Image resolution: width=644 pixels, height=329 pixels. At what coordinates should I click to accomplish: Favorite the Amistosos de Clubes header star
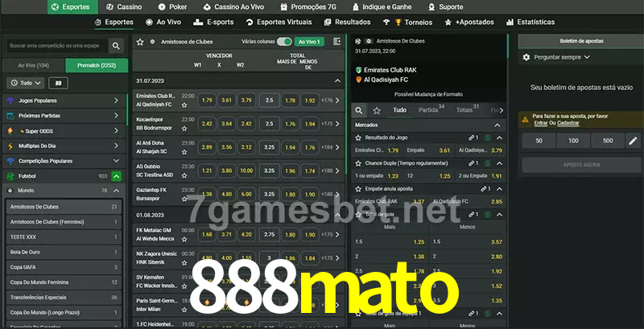tap(140, 42)
